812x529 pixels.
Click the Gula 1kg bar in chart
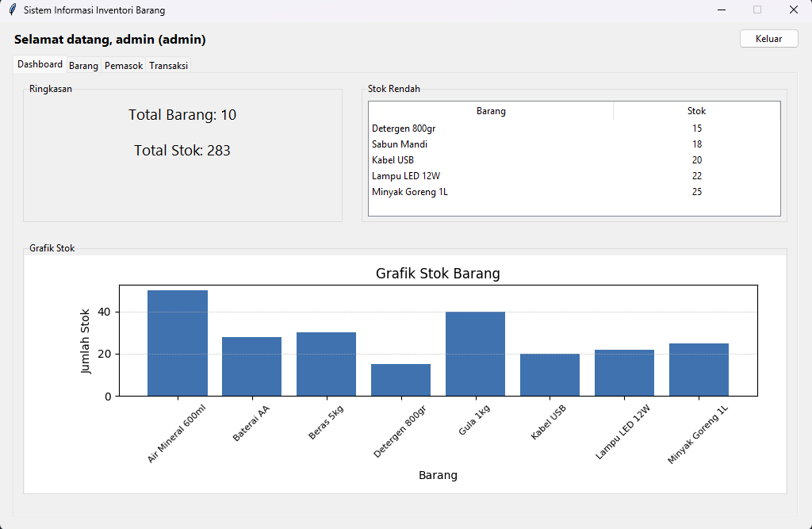tap(476, 354)
